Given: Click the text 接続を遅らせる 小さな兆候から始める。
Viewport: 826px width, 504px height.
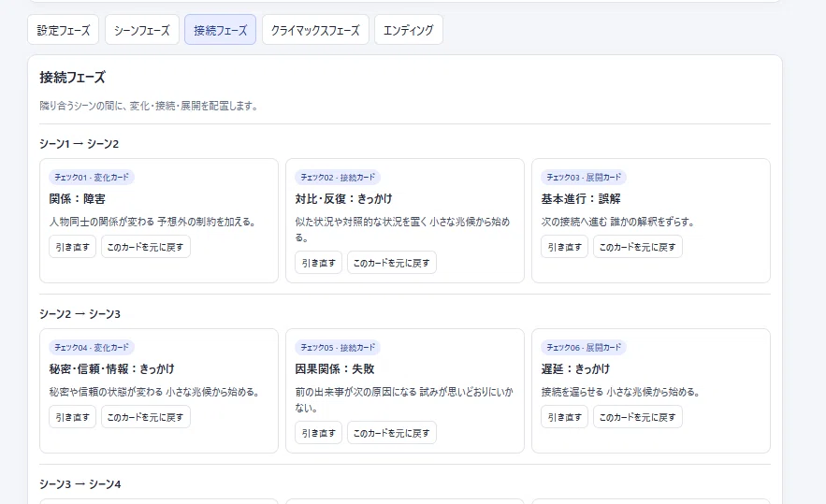Looking at the screenshot, I should (x=621, y=392).
